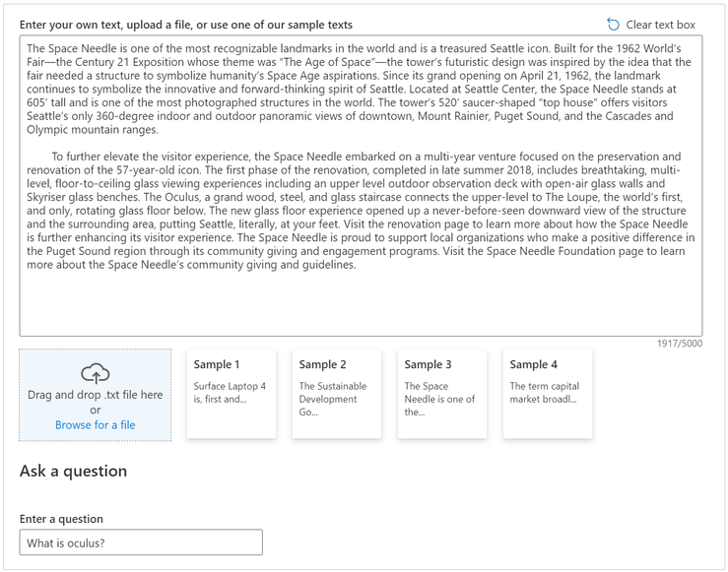Click the "Enter a question" label
The height and width of the screenshot is (572, 728).
61,519
